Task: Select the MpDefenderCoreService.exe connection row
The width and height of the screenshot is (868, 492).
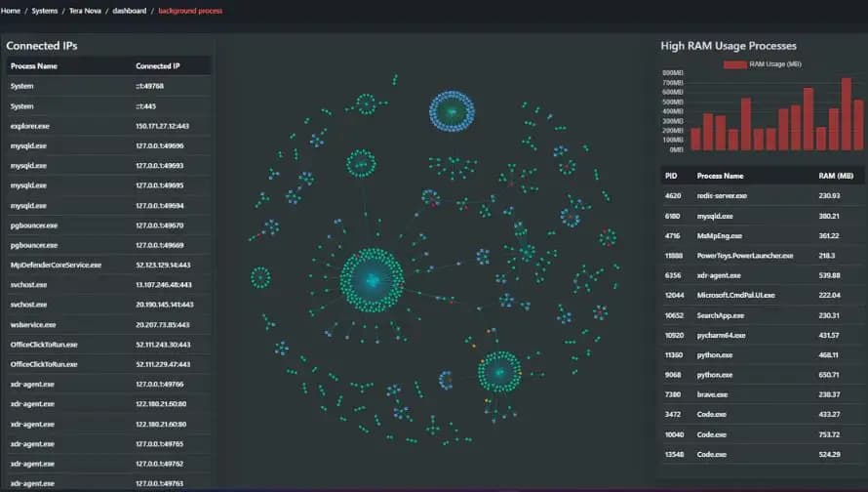Action: coord(105,265)
